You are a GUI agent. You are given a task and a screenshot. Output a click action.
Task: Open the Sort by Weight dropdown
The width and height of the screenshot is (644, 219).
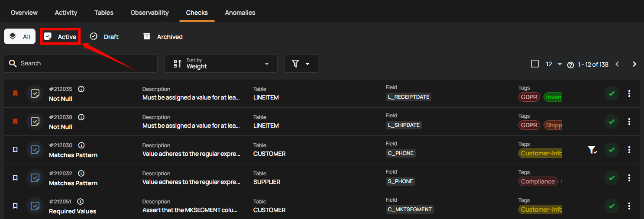[x=221, y=64]
